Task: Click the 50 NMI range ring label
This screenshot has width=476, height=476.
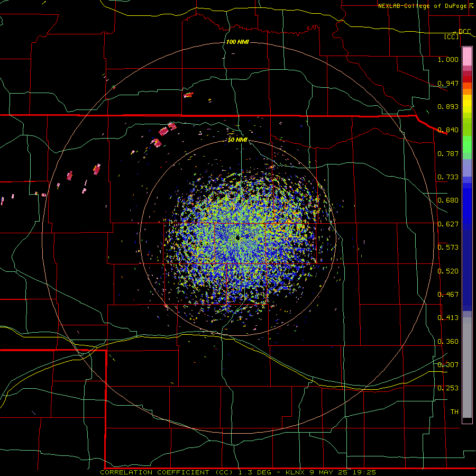Action: 237,140
